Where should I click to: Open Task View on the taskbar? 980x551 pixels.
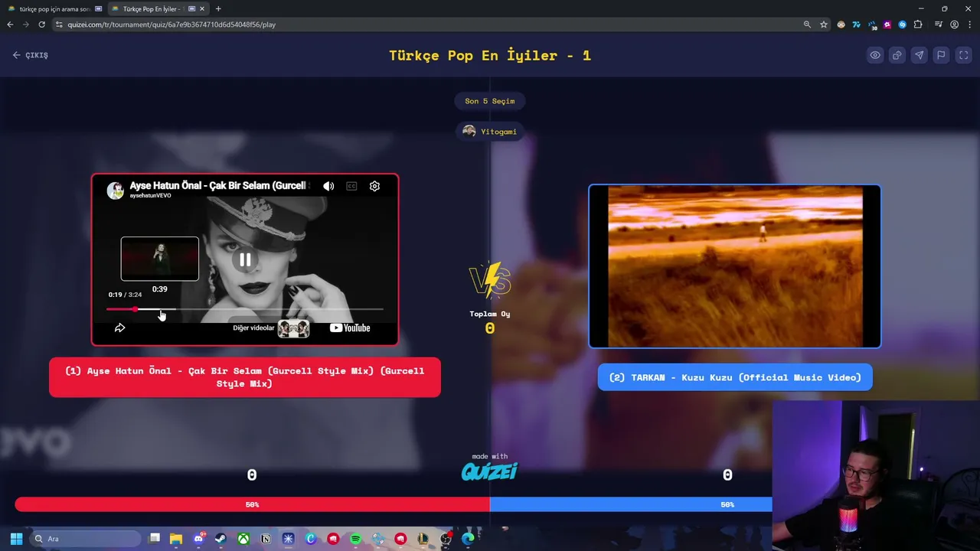point(154,539)
